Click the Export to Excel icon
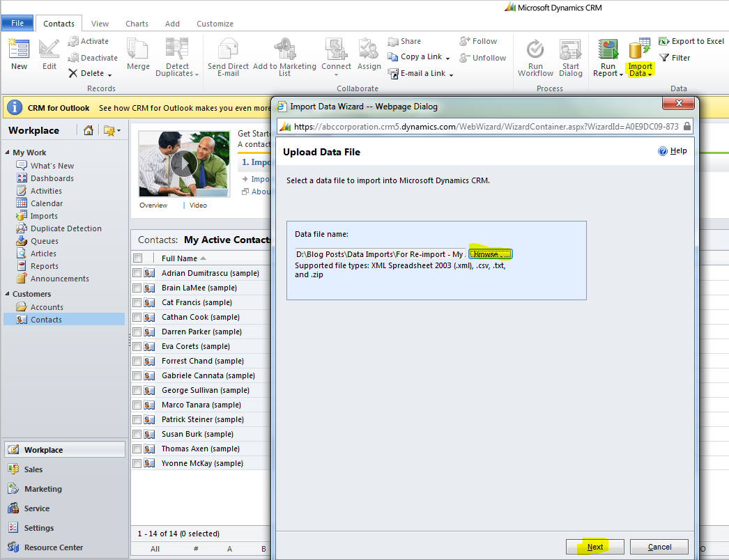Screen dimensions: 729x560 point(664,41)
